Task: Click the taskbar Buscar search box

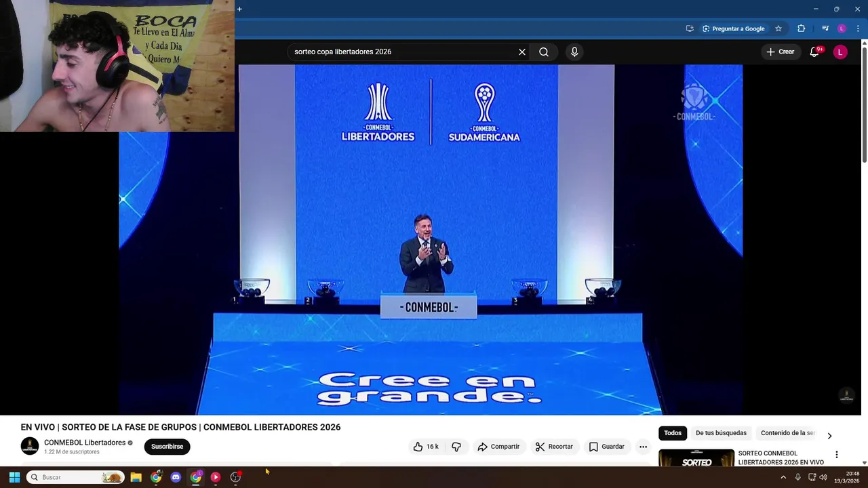Action: 76,477
